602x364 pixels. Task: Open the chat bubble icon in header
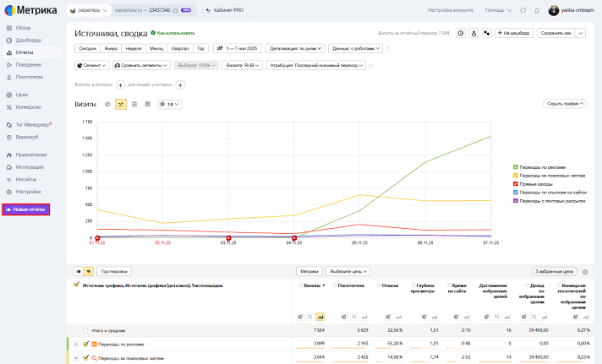pyautogui.click(x=523, y=10)
